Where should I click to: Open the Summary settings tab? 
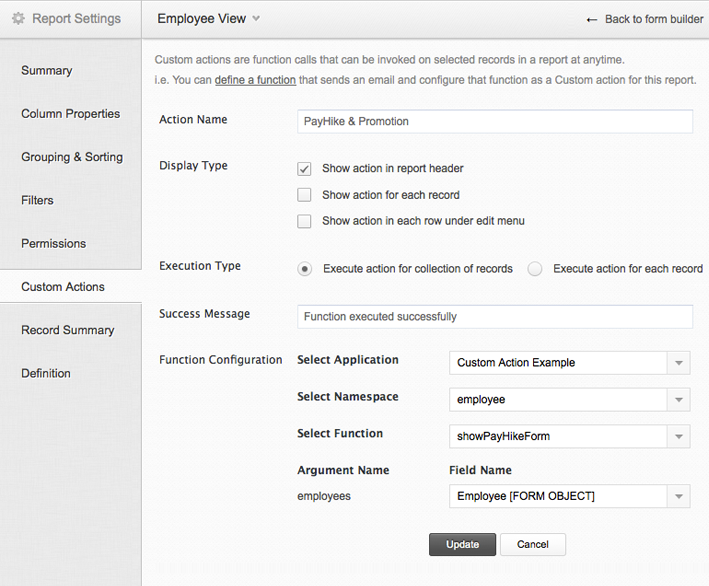click(47, 71)
